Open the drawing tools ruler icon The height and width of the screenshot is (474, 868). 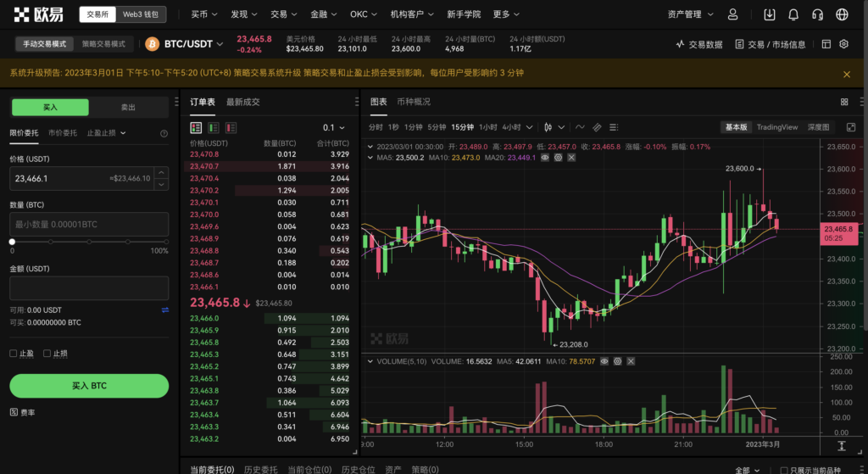597,127
